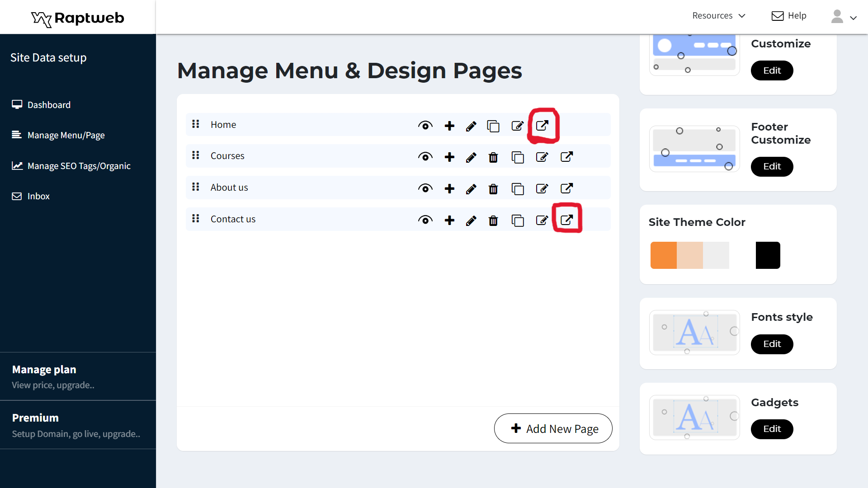Click pencil icon on Home row
Screen dimensions: 868x488
point(471,126)
